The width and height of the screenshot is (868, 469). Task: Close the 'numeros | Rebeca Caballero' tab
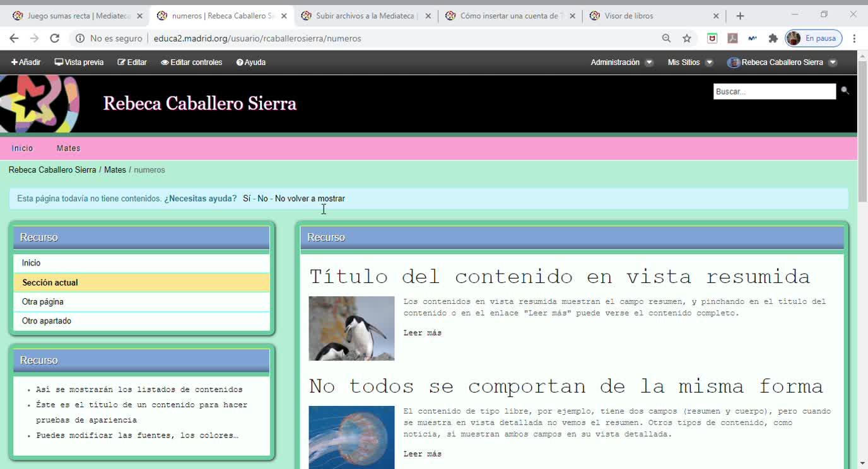283,16
